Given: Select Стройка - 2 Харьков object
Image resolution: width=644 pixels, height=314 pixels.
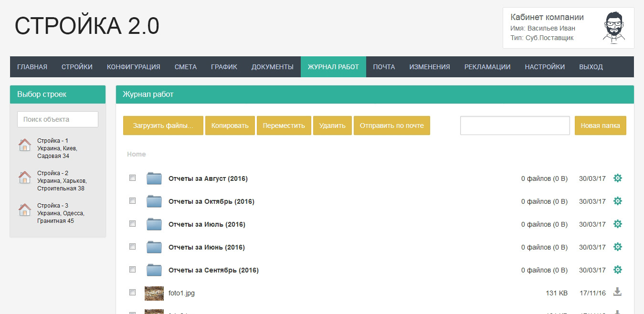Looking at the screenshot, I should click(x=62, y=180).
